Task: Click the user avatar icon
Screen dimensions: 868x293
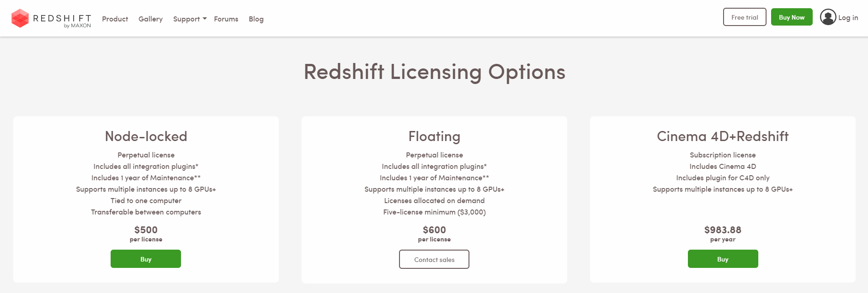Action: coord(828,17)
